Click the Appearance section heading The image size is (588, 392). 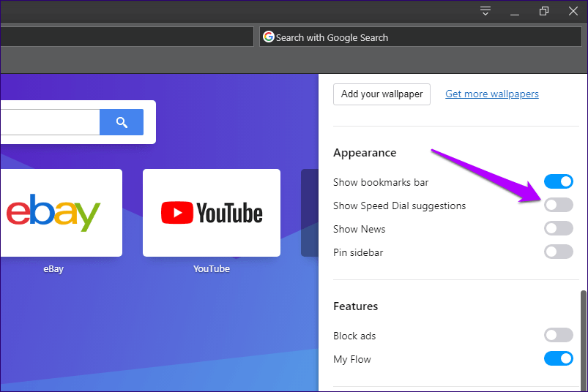[365, 153]
